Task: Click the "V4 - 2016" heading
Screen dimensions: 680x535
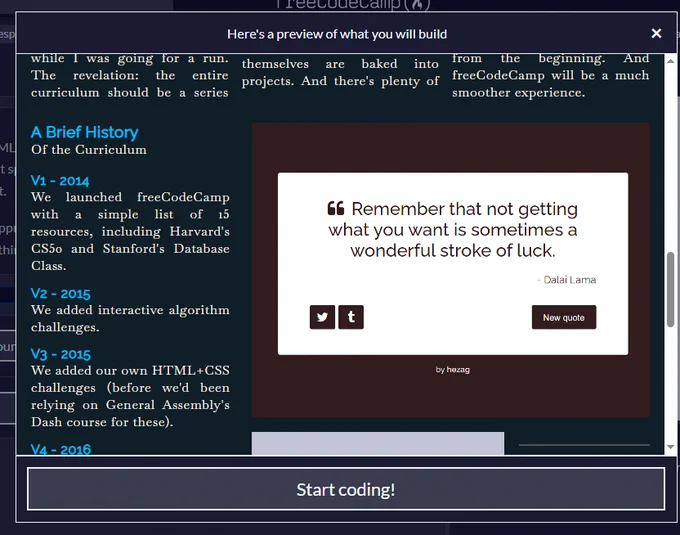Action: tap(61, 449)
